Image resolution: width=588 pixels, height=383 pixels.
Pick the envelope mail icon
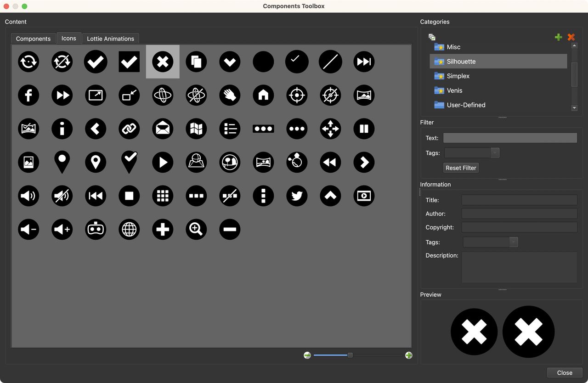163,129
